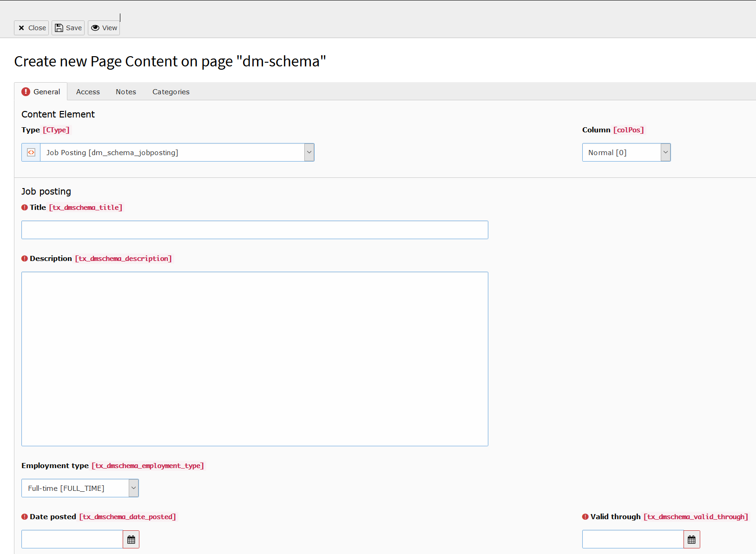Image resolution: width=756 pixels, height=554 pixels.
Task: Save the content element
Action: point(68,28)
